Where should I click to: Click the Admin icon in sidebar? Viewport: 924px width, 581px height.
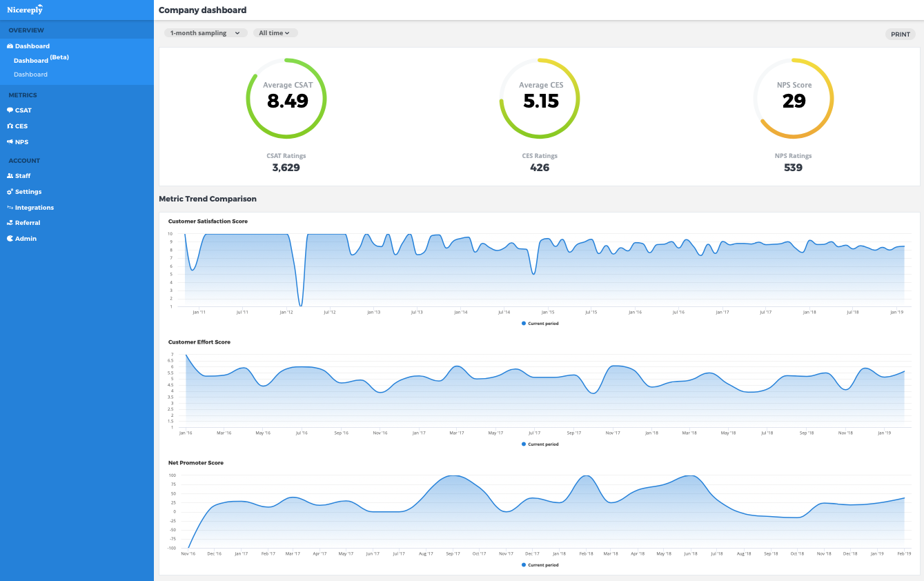click(x=10, y=239)
